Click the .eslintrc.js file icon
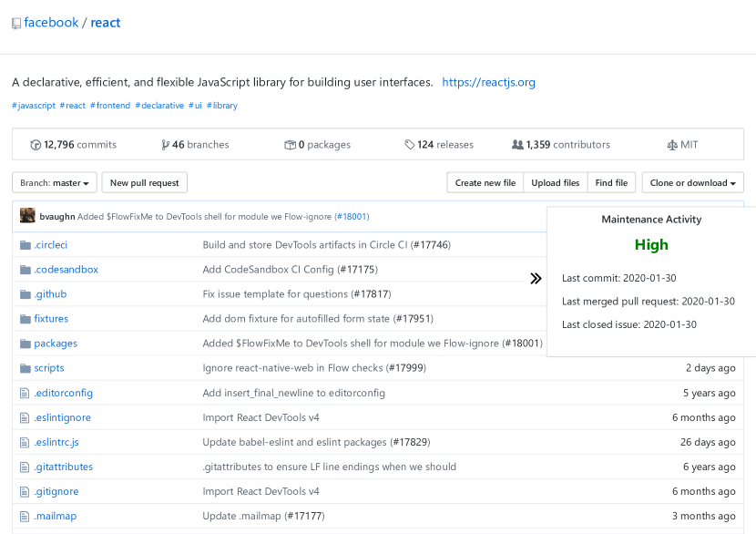 [25, 442]
